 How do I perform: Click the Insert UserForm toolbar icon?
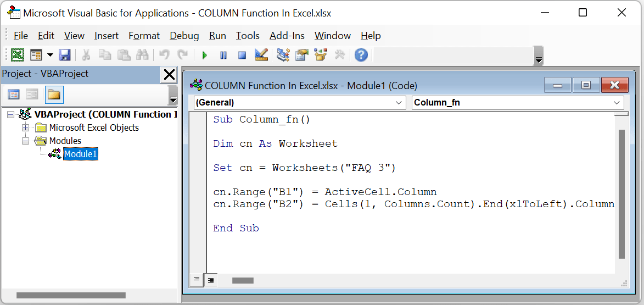click(37, 54)
